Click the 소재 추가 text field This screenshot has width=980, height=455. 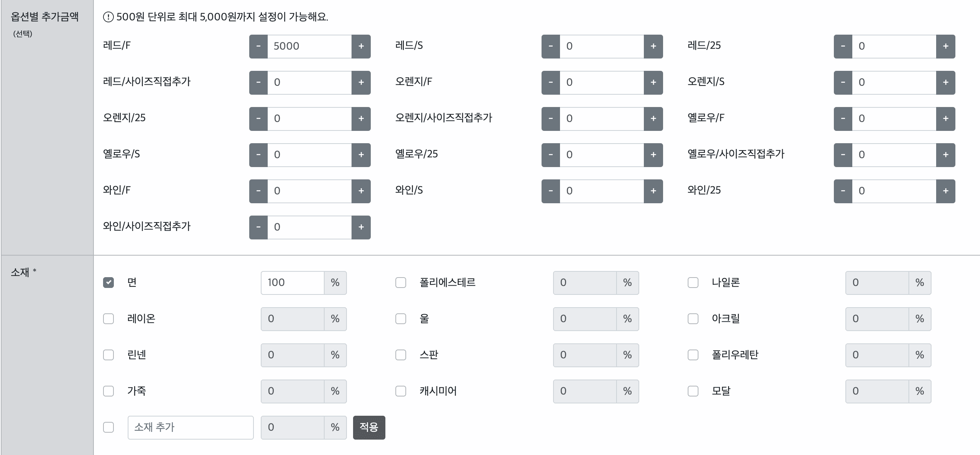click(190, 427)
